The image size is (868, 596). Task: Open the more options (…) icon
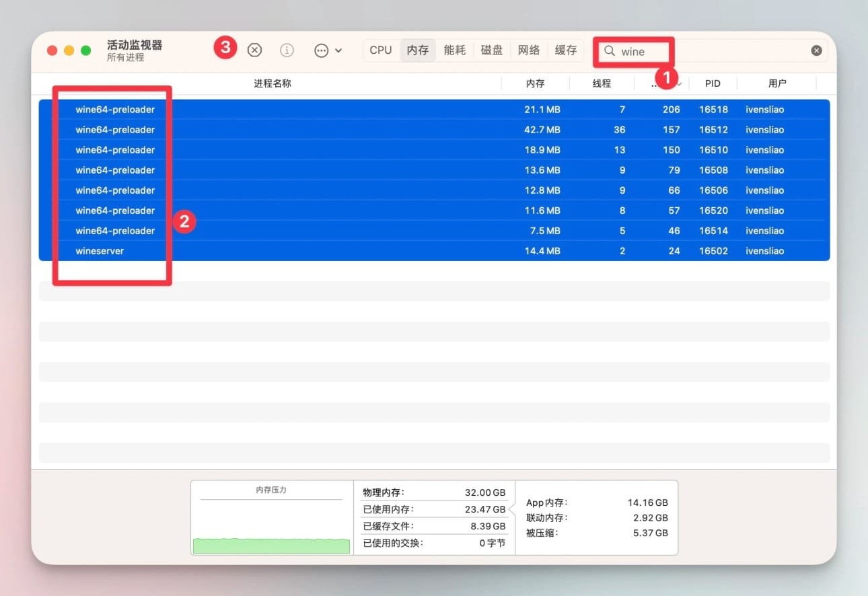321,50
